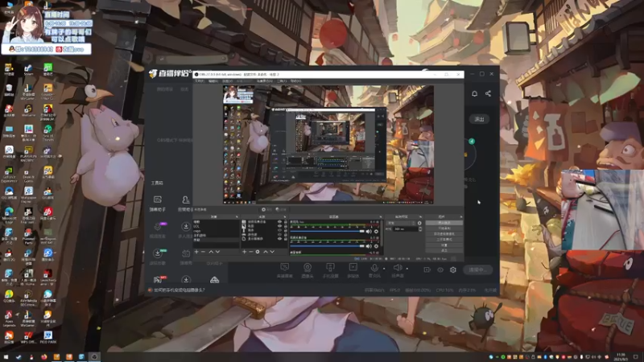This screenshot has width=644, height=362.
Task: Open the phone camera help link at bottom
Action: click(x=179, y=290)
